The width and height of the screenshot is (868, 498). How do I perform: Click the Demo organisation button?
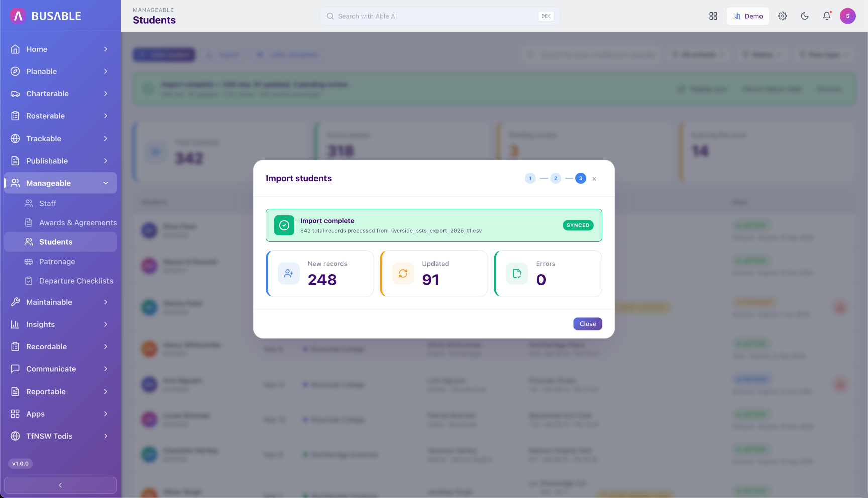(x=747, y=16)
